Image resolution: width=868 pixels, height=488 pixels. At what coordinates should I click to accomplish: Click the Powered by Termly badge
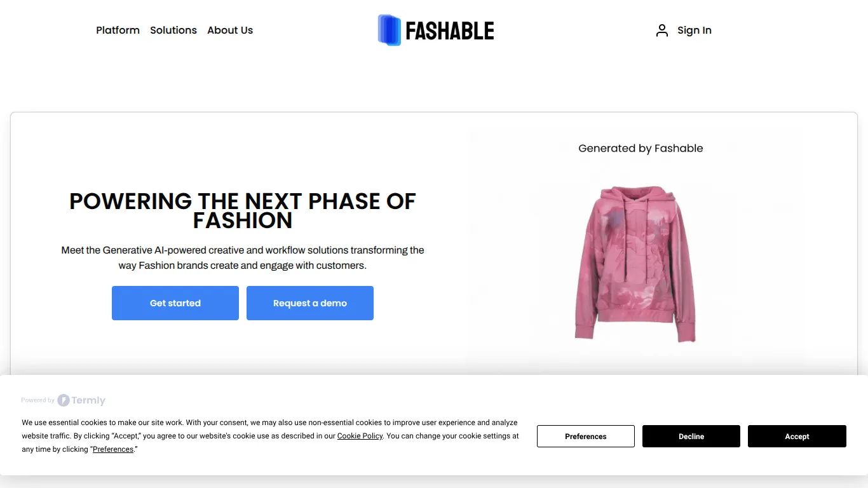tap(63, 400)
